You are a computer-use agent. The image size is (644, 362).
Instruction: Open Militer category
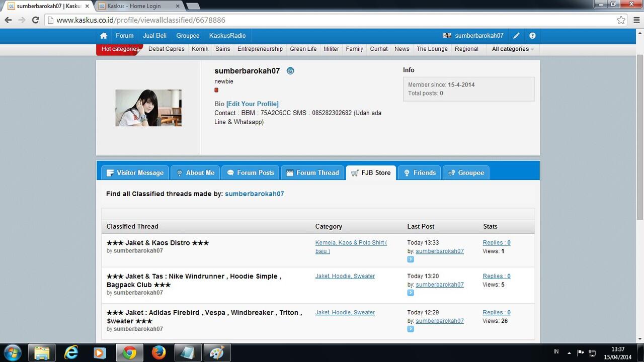point(332,49)
